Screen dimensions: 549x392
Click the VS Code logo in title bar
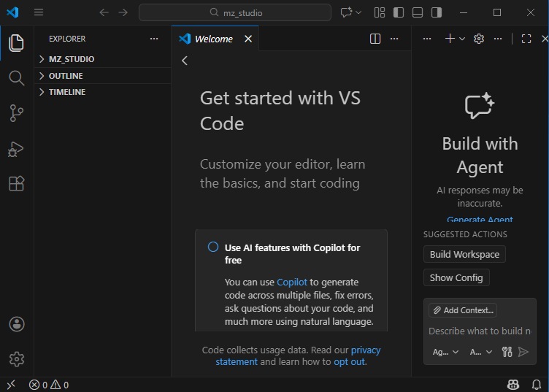(12, 12)
